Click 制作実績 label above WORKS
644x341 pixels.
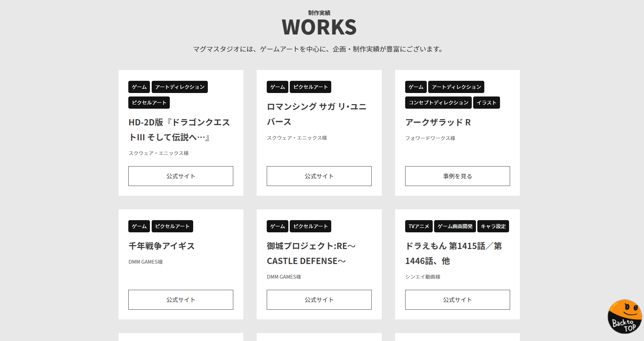[319, 13]
